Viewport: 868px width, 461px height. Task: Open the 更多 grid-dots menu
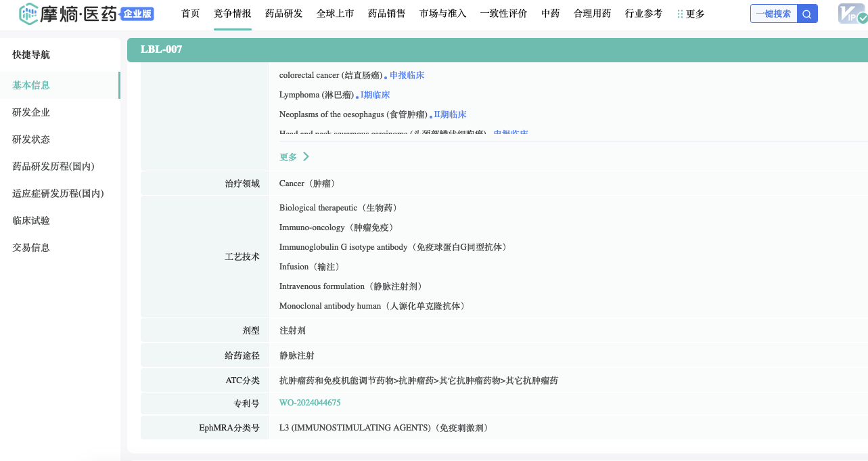pos(691,14)
